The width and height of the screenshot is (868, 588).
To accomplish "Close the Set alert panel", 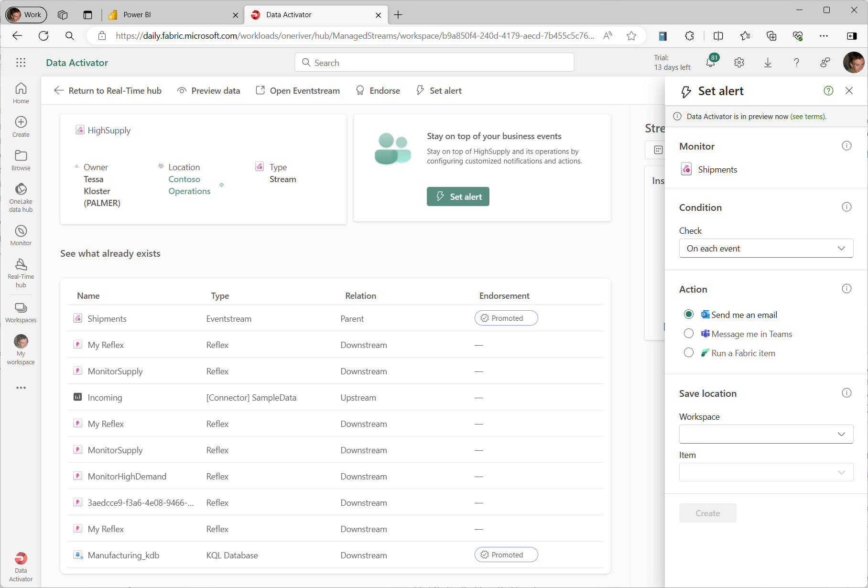I will tap(849, 91).
